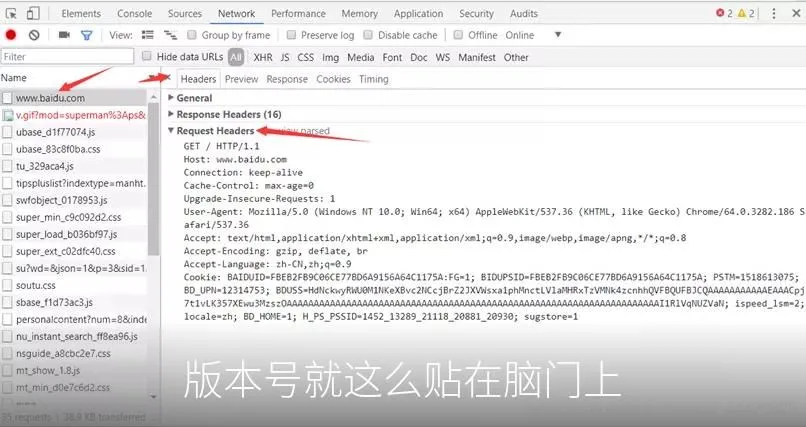Click the request list vertical scrollbar
This screenshot has height=427, width=806.
click(x=153, y=180)
